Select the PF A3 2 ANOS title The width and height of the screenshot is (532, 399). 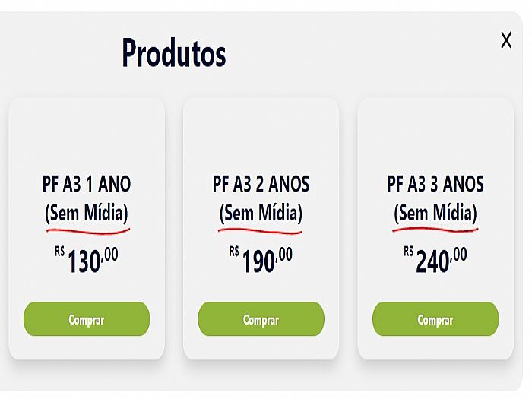point(261,184)
